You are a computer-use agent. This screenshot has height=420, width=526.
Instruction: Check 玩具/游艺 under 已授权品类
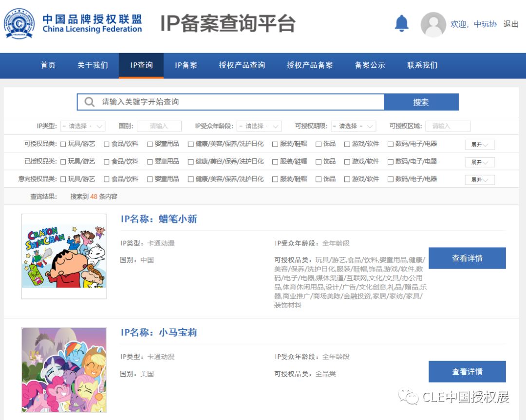(x=63, y=162)
